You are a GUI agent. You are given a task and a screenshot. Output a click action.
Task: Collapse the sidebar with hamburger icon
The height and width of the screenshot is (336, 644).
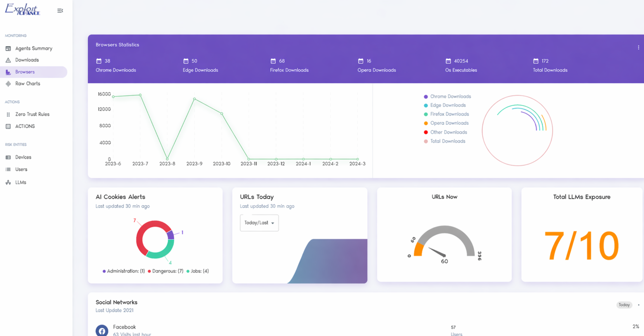(60, 11)
